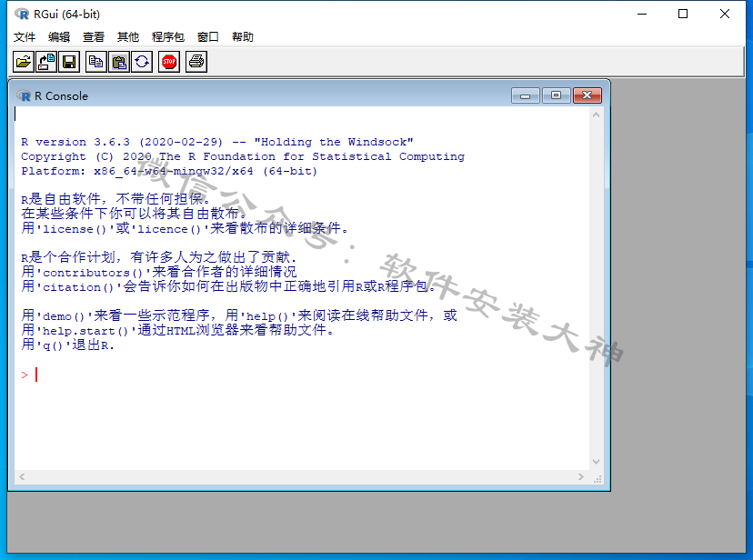Minimize the RGui main window
Viewport: 753px width, 560px height.
642,15
